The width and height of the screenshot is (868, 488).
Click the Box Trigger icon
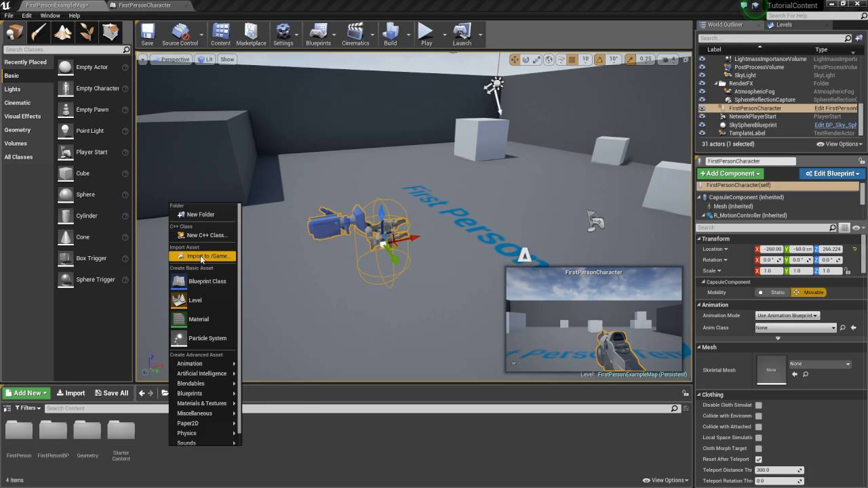65,258
